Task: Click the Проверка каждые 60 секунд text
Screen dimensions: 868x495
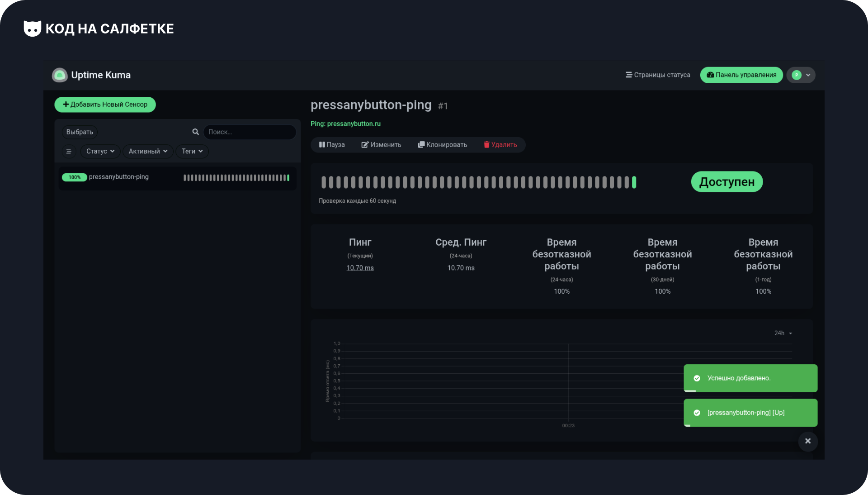Action: [x=357, y=201]
